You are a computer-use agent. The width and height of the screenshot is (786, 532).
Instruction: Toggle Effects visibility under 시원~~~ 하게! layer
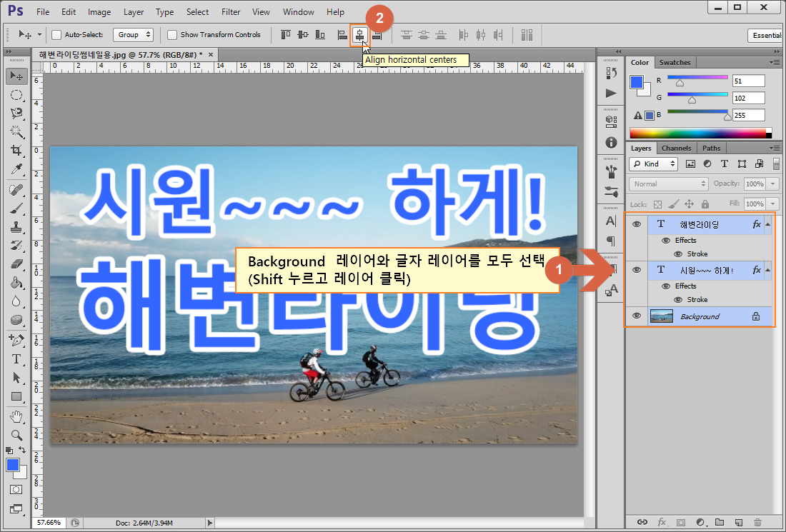coord(666,286)
